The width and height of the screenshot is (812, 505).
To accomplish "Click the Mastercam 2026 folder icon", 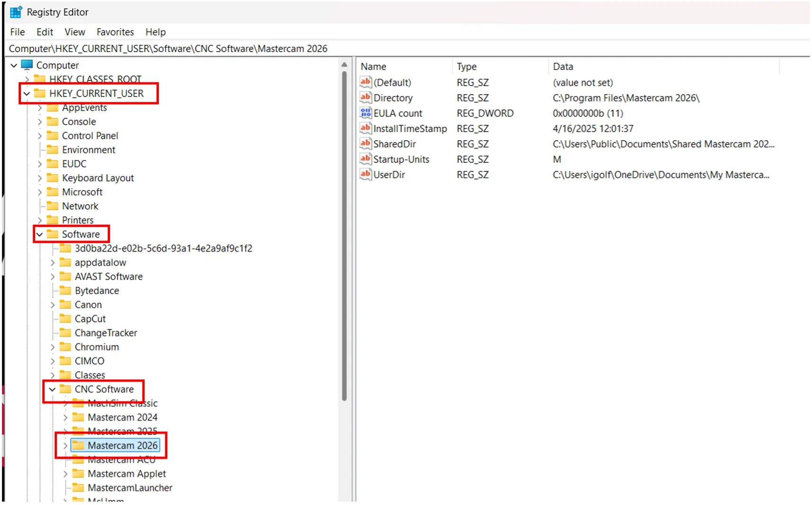I will pyautogui.click(x=78, y=445).
